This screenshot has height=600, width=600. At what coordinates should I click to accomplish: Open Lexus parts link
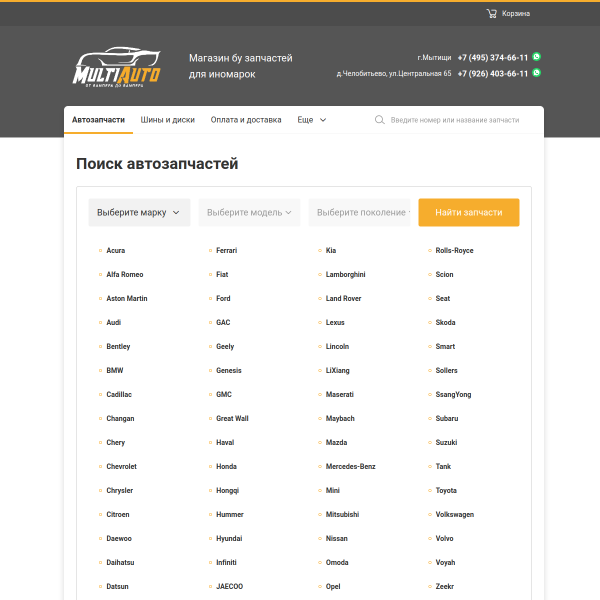pyautogui.click(x=335, y=323)
